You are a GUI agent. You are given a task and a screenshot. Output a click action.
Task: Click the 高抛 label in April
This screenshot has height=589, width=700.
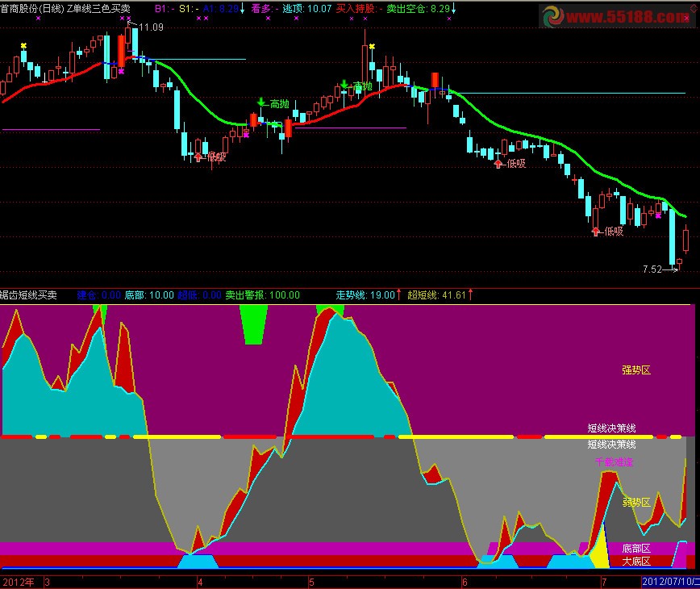pos(280,104)
